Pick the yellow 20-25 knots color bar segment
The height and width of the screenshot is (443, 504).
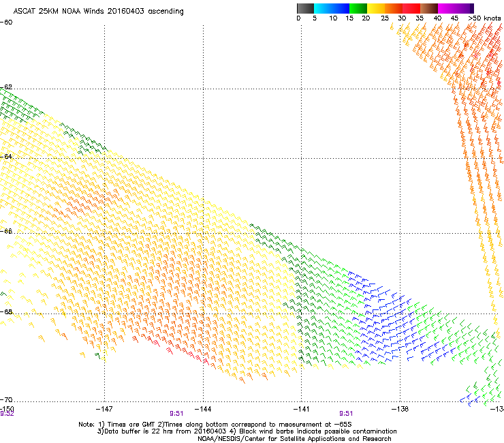376,8
